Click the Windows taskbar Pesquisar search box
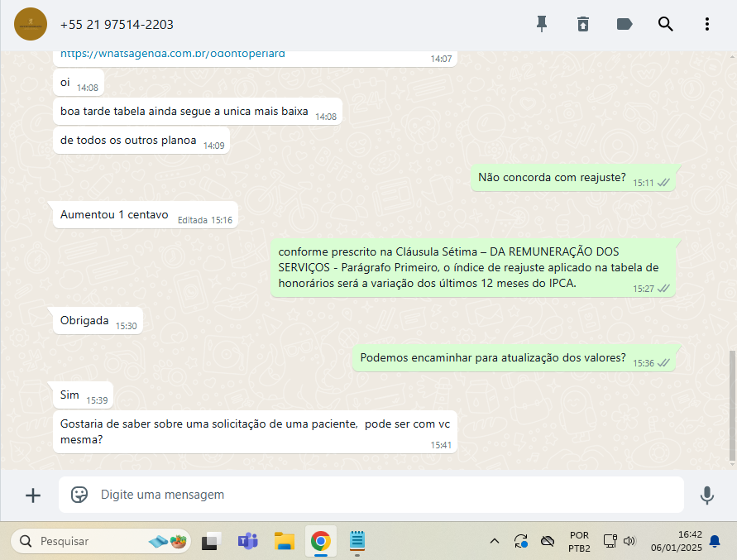 click(x=100, y=541)
